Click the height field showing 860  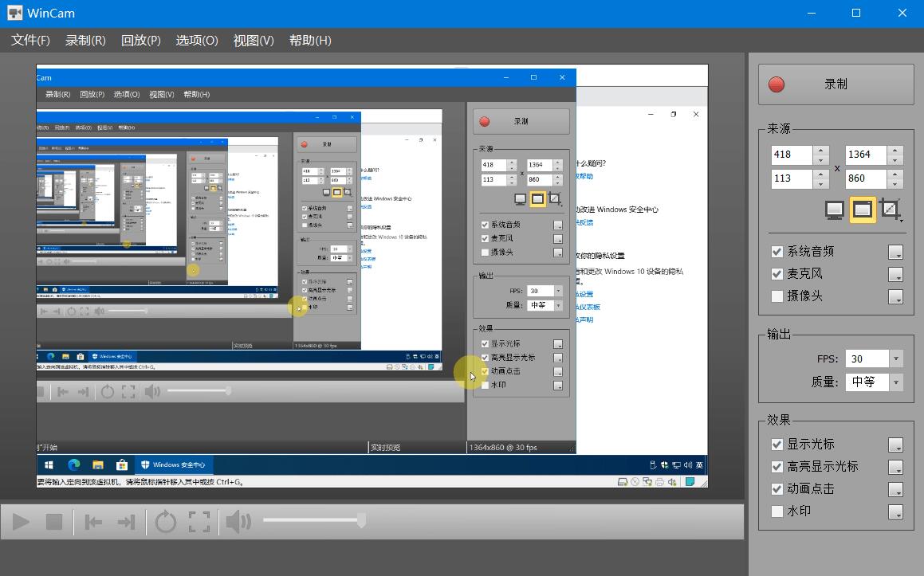pos(866,178)
